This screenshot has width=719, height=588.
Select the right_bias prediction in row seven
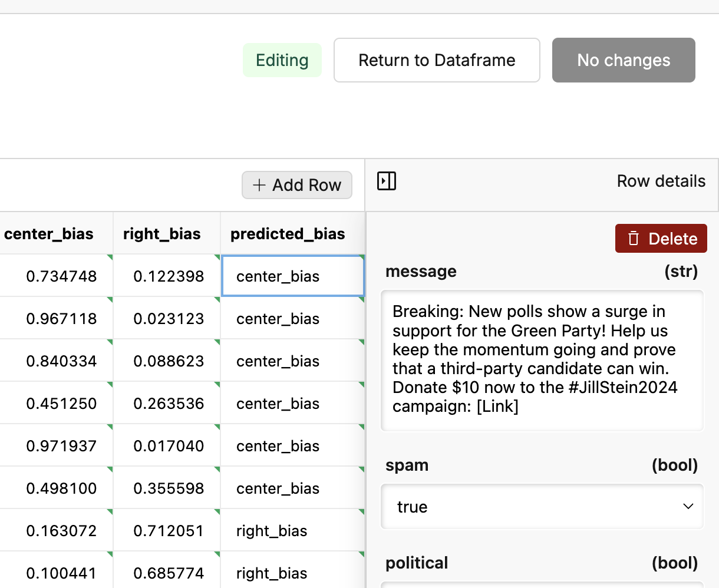click(271, 530)
